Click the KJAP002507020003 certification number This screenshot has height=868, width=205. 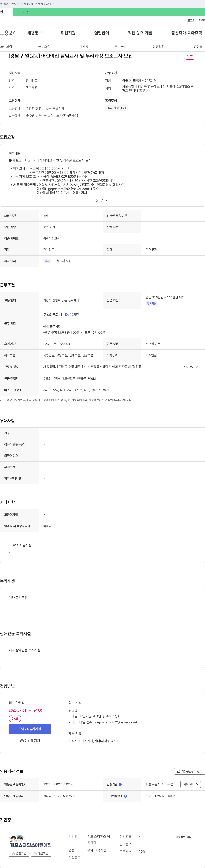(161, 796)
